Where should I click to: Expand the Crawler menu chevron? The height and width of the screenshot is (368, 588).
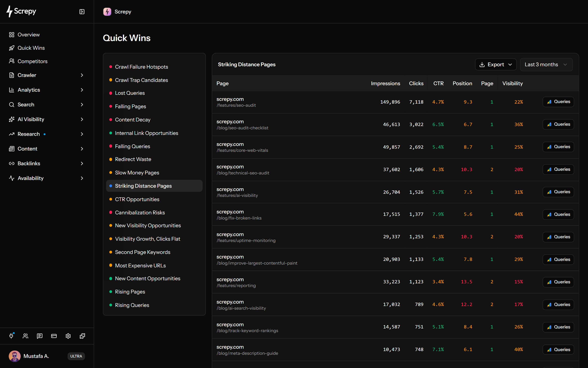(x=82, y=75)
